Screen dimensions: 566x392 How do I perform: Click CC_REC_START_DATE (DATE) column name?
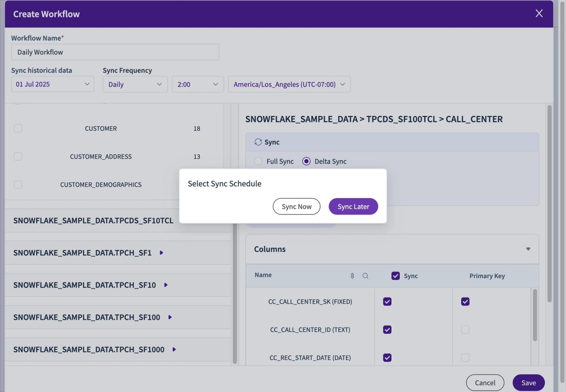click(x=310, y=358)
